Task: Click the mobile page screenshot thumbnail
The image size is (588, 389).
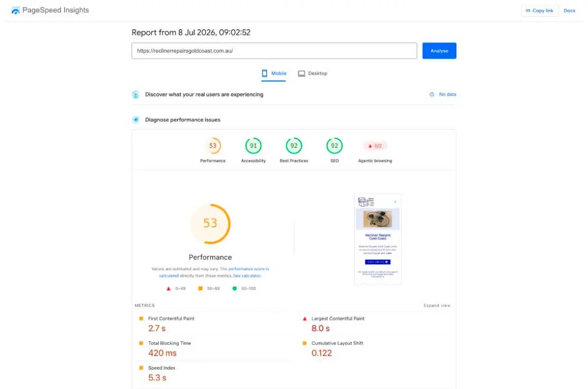Action: [378, 239]
